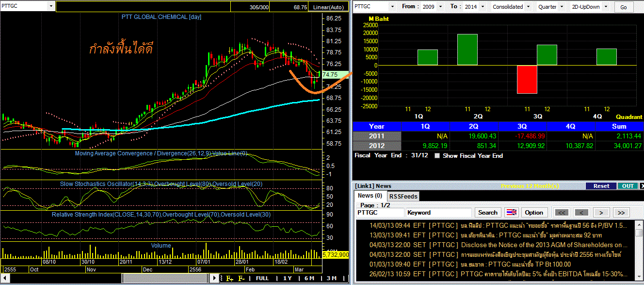Go to first news page (<<)
This screenshot has width=644, height=285.
pos(562,213)
